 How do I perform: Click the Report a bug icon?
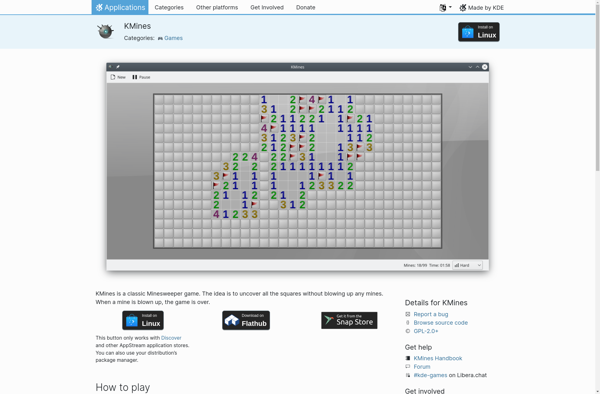coord(408,314)
